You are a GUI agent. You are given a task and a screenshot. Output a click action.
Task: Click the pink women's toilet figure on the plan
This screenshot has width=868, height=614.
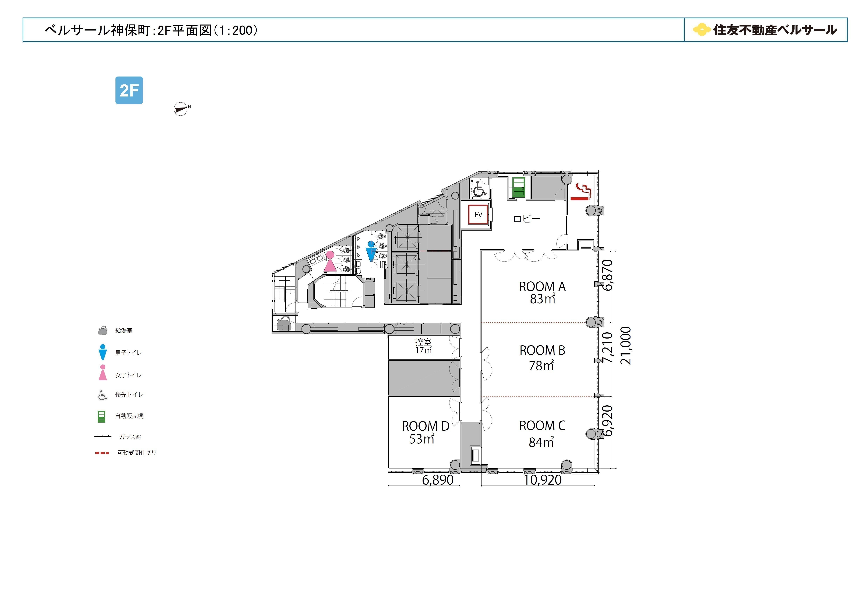[330, 261]
